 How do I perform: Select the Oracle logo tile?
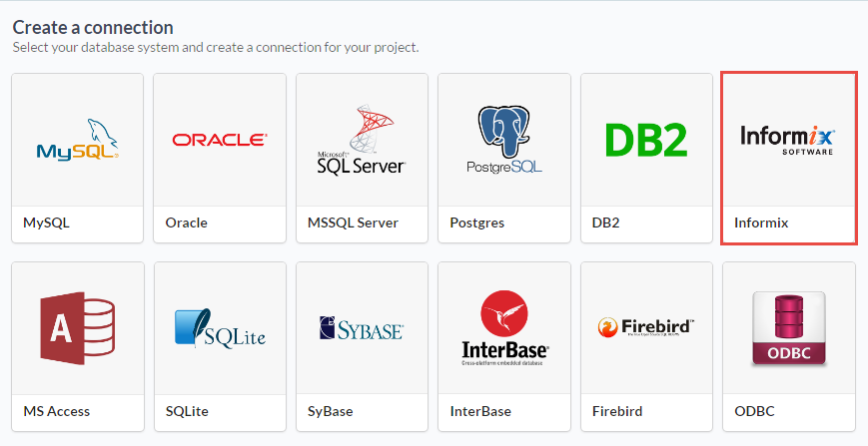(219, 140)
